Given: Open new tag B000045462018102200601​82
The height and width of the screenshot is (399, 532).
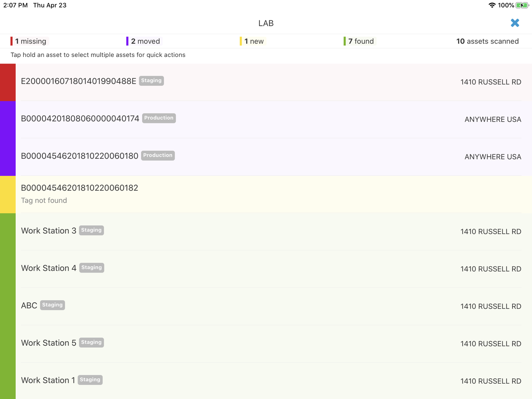Looking at the screenshot, I should click(x=266, y=195).
